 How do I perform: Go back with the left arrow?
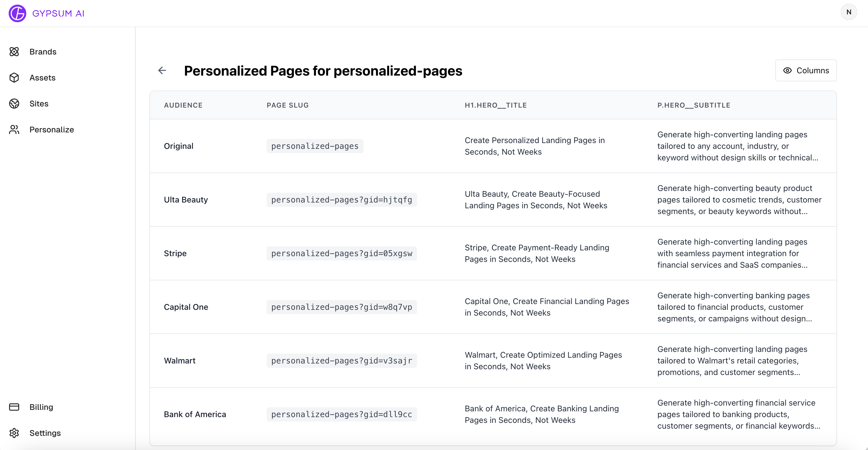(162, 70)
